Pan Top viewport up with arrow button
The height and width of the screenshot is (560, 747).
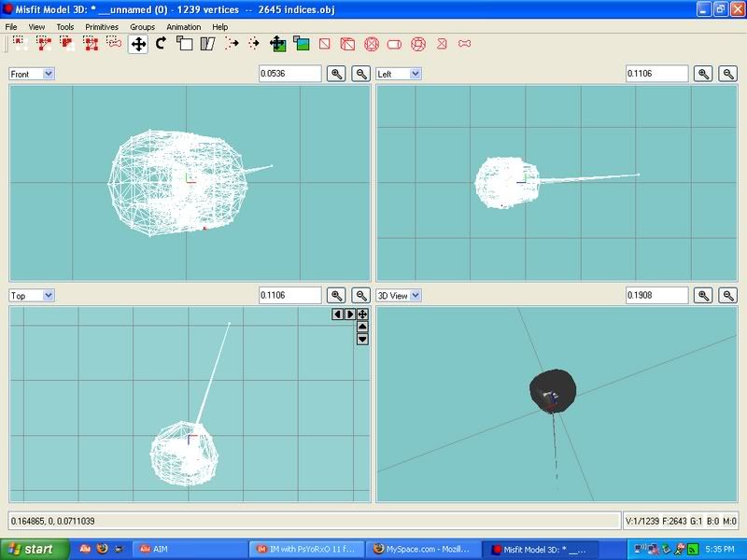click(x=362, y=327)
